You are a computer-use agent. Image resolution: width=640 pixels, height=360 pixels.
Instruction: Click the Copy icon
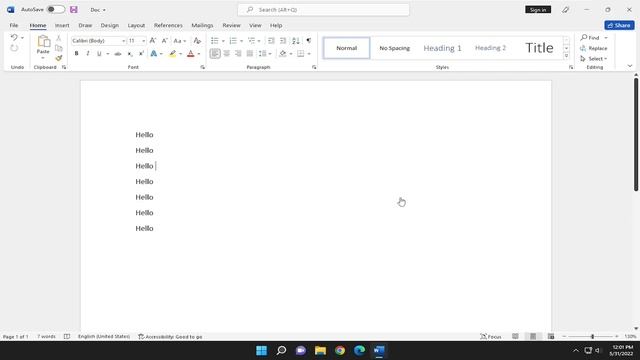point(59,48)
